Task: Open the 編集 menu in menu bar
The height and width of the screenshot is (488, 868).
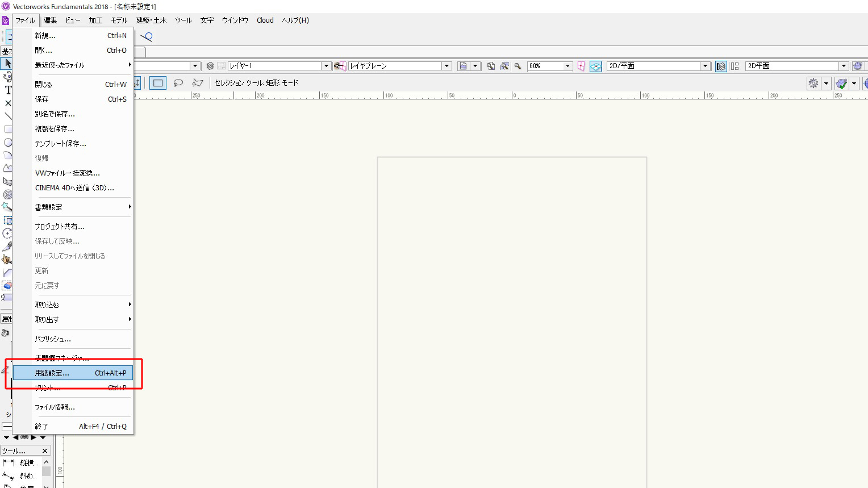Action: click(50, 20)
